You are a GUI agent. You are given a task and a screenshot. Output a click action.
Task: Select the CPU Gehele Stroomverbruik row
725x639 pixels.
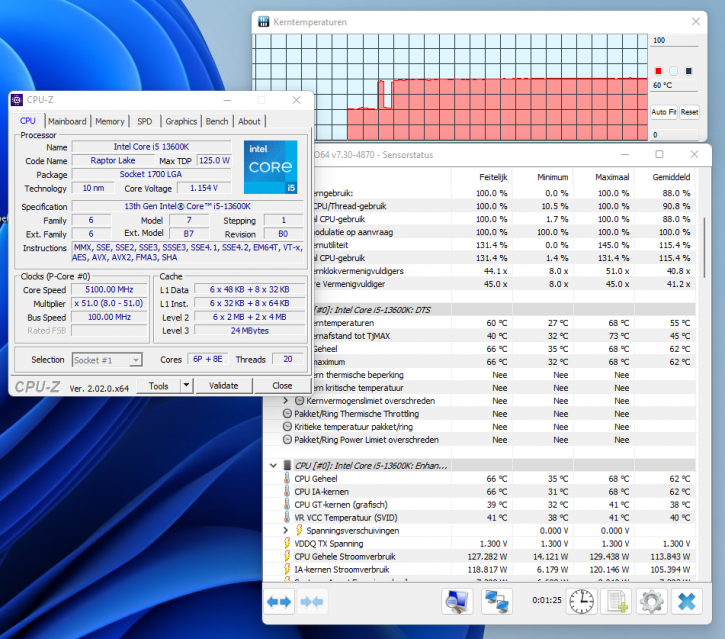click(x=479, y=556)
